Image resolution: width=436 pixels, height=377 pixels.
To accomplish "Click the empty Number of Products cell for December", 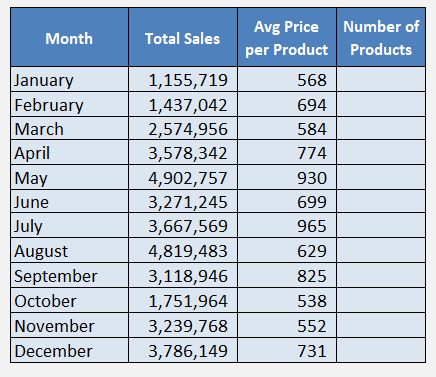I will click(x=381, y=350).
